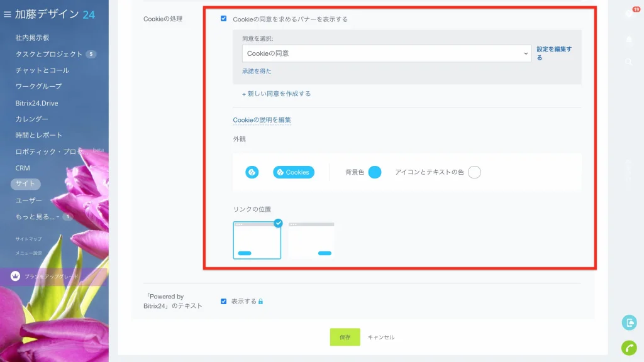Click the crown icon for プランをアップグレード
Viewport: 644px width, 362px height.
pos(15,277)
